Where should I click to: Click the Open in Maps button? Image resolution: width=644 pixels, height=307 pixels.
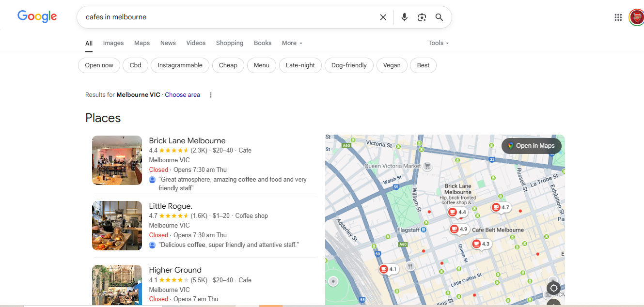pos(531,145)
